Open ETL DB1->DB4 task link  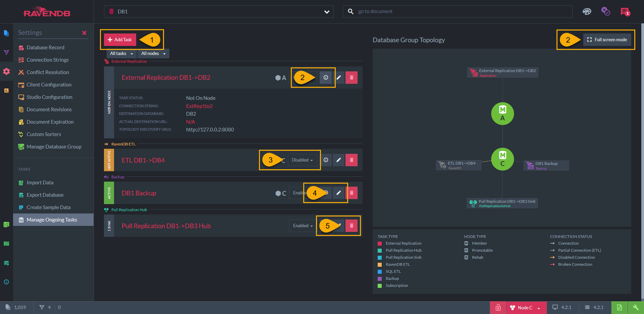pos(143,160)
